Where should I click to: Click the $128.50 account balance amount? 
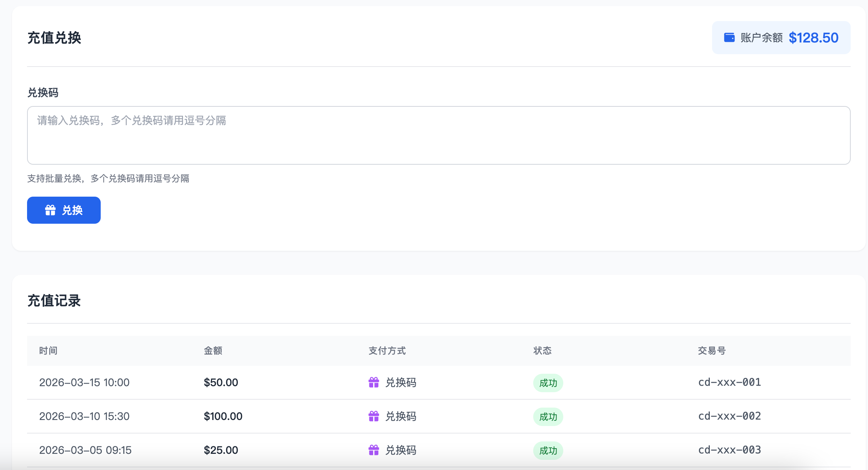(814, 38)
